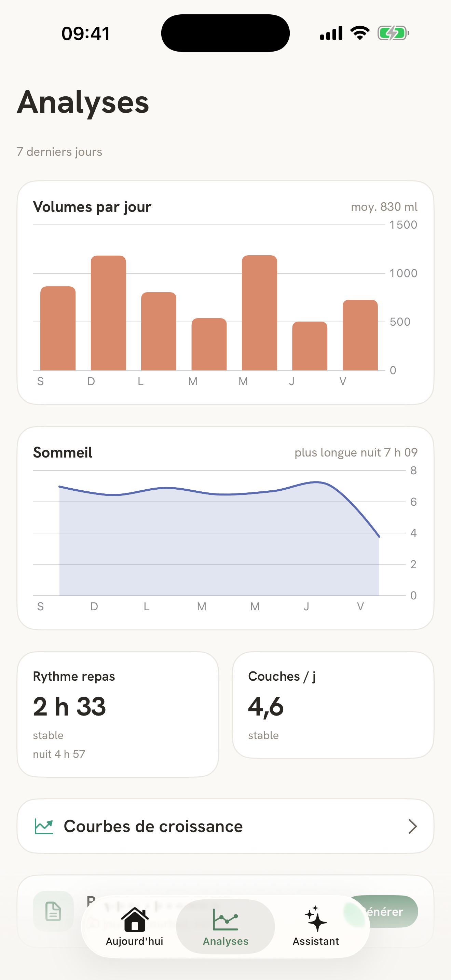Tap the 7 derniers jours period label
This screenshot has height=980, width=451.
(x=59, y=152)
